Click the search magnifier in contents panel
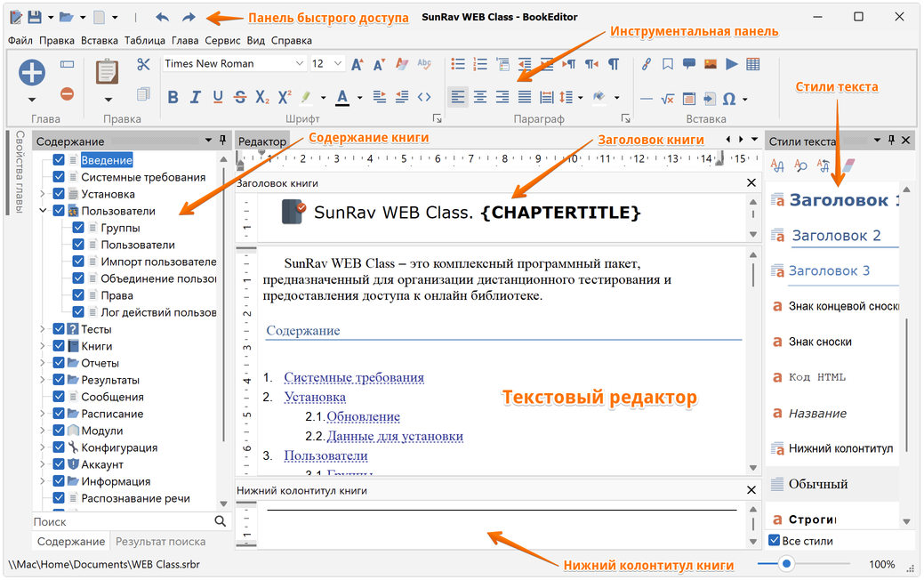The image size is (924, 580). point(221,521)
